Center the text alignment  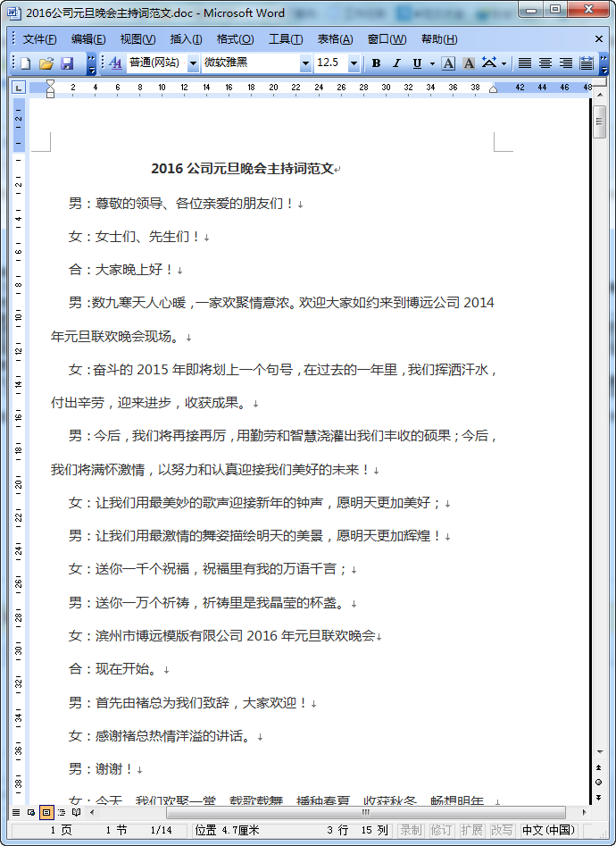click(x=545, y=63)
